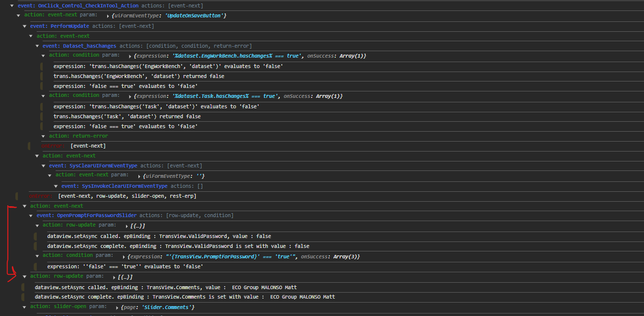The image size is (644, 316).
Task: Click the onError '[event-next]' line
Action: [73, 146]
